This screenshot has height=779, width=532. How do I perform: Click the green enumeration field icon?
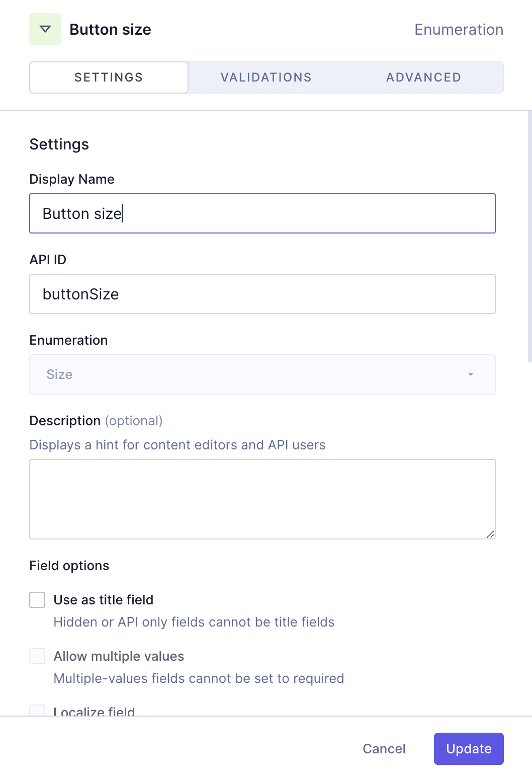(44, 29)
